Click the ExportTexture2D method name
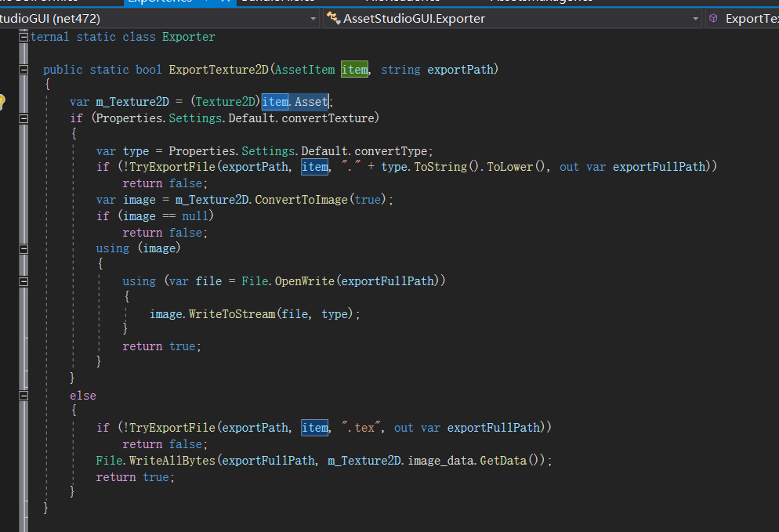The width and height of the screenshot is (779, 532). [219, 70]
